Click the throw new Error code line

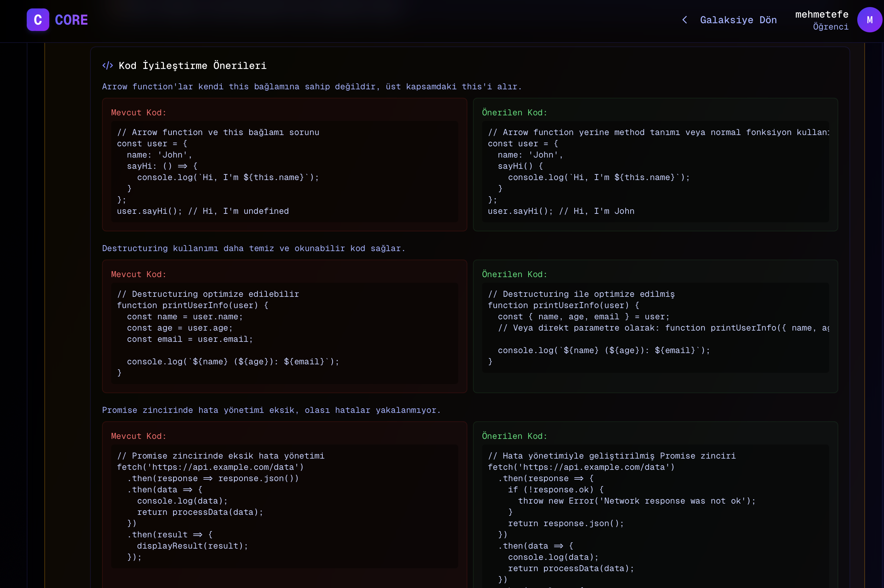coord(636,501)
